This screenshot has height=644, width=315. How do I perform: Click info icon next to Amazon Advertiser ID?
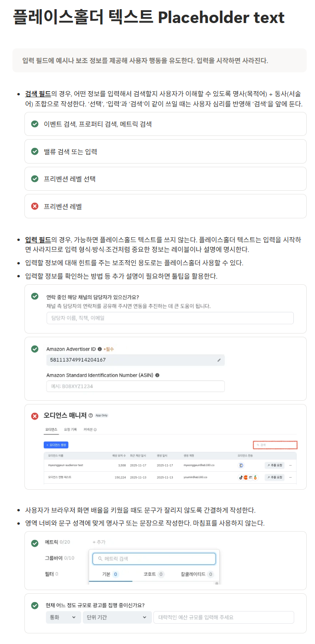[x=100, y=349]
